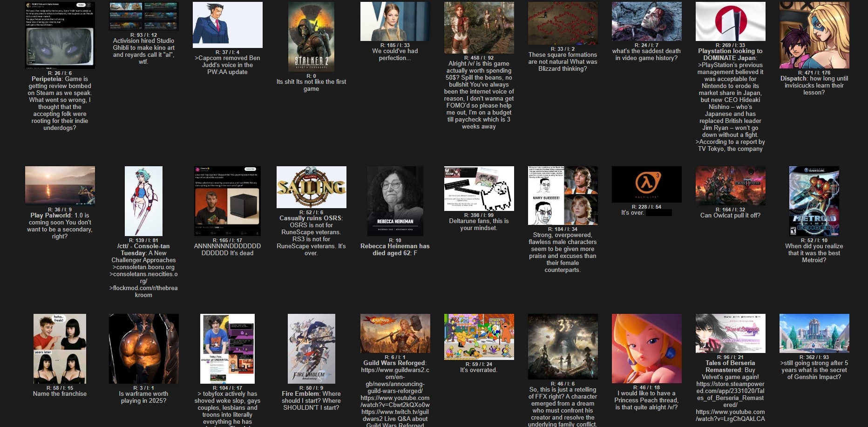Click the text 'Can Owlcat pull it off?'

731,215
